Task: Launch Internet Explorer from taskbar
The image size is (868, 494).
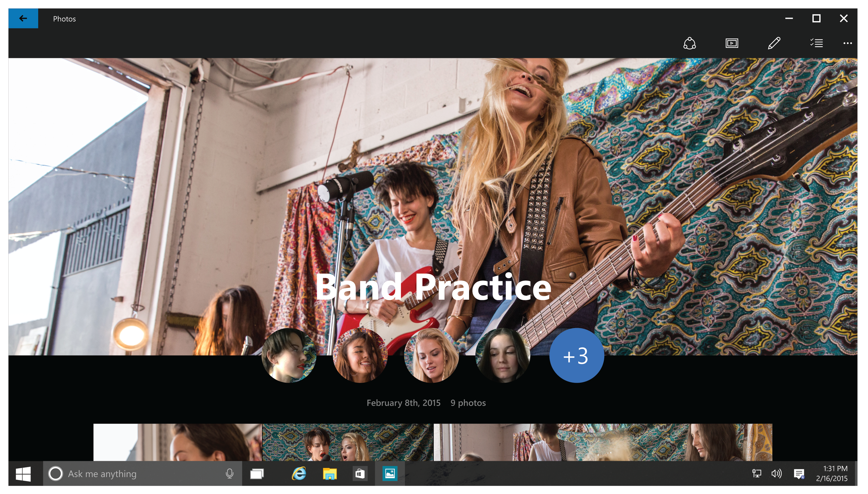Action: click(299, 474)
